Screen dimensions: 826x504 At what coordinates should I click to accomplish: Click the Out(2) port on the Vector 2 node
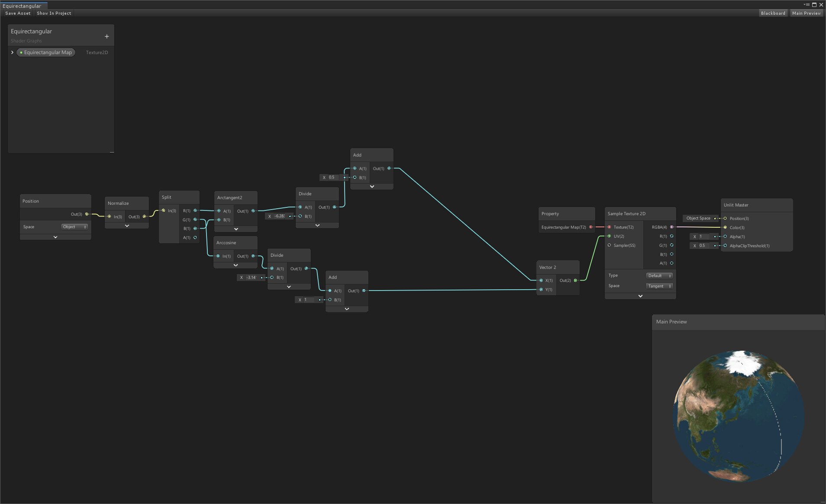575,280
